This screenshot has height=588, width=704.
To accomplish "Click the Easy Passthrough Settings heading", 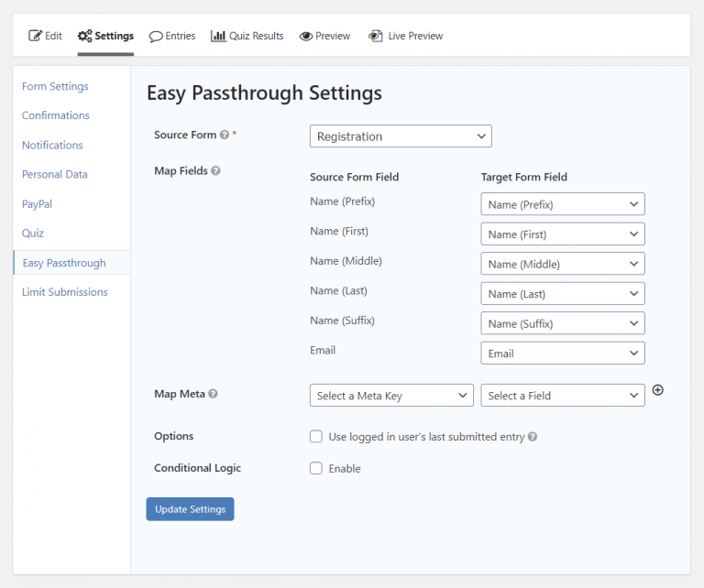I will [264, 93].
